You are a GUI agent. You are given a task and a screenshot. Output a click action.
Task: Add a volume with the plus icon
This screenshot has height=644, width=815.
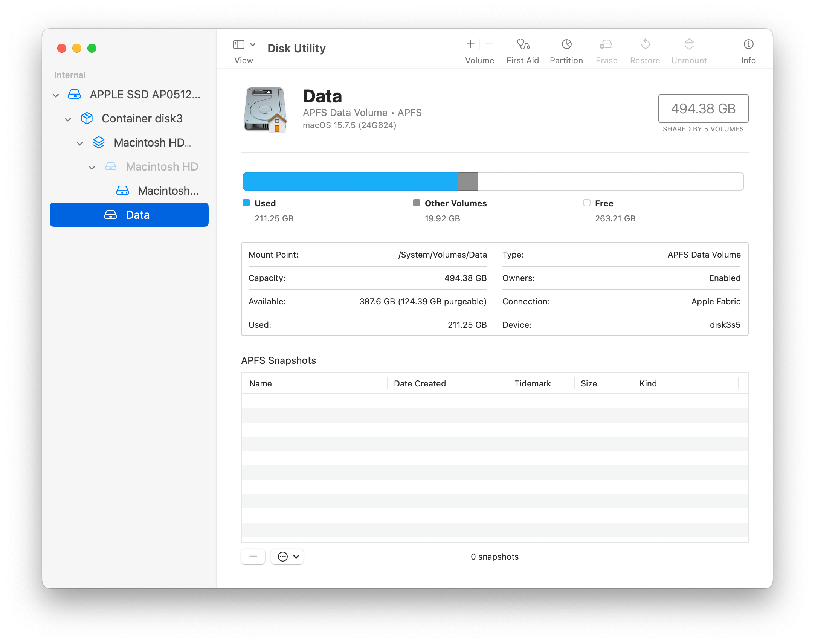(x=470, y=44)
